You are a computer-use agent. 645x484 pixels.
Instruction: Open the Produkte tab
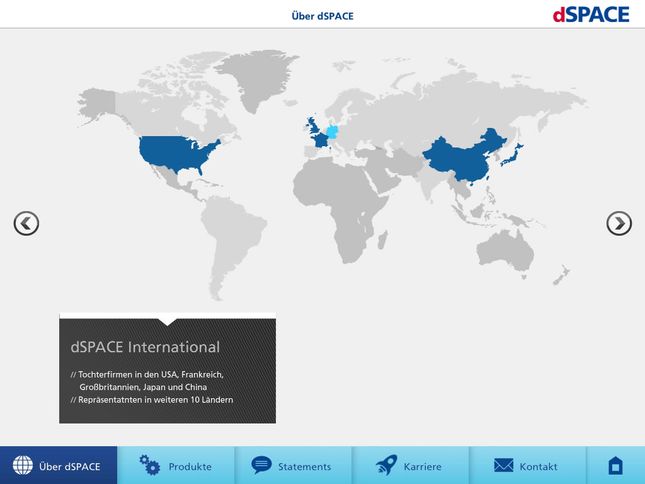pos(176,465)
